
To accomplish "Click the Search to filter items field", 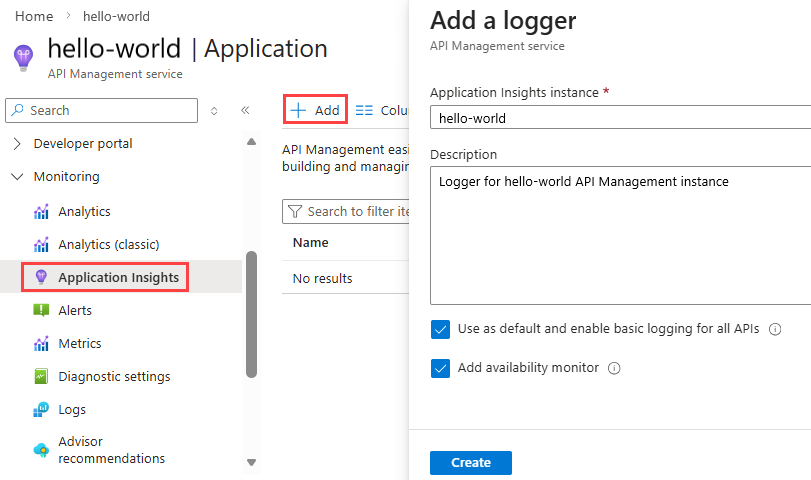I will [x=346, y=212].
